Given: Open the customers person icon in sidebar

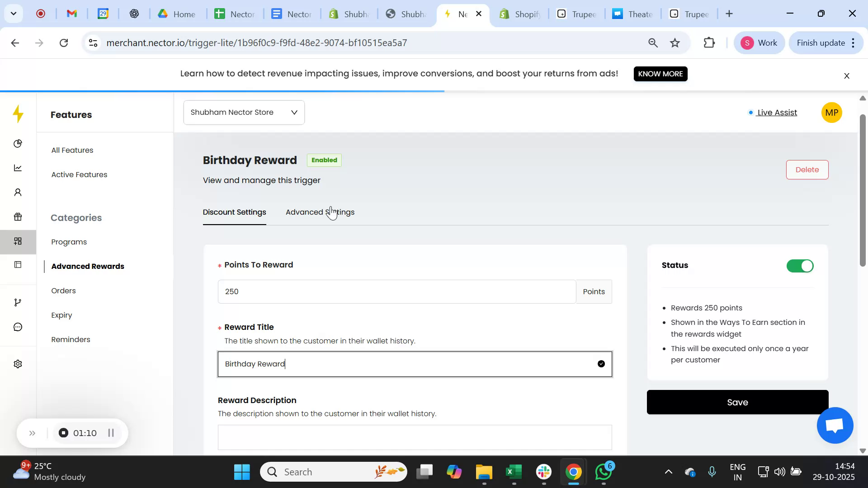Looking at the screenshot, I should [18, 192].
